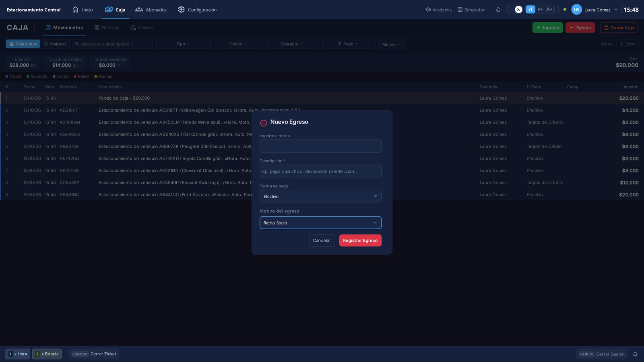Click the search magnifier icon
644x362 pixels.
tap(77, 44)
